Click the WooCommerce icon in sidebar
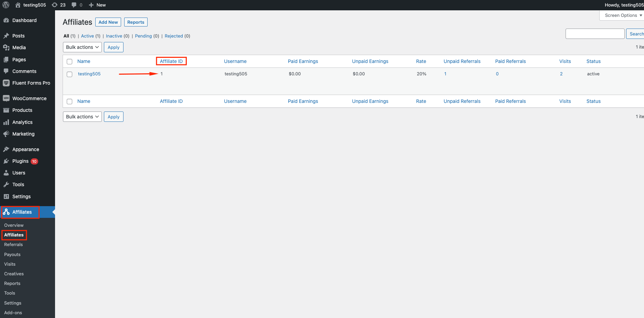The image size is (644, 318). (6, 98)
